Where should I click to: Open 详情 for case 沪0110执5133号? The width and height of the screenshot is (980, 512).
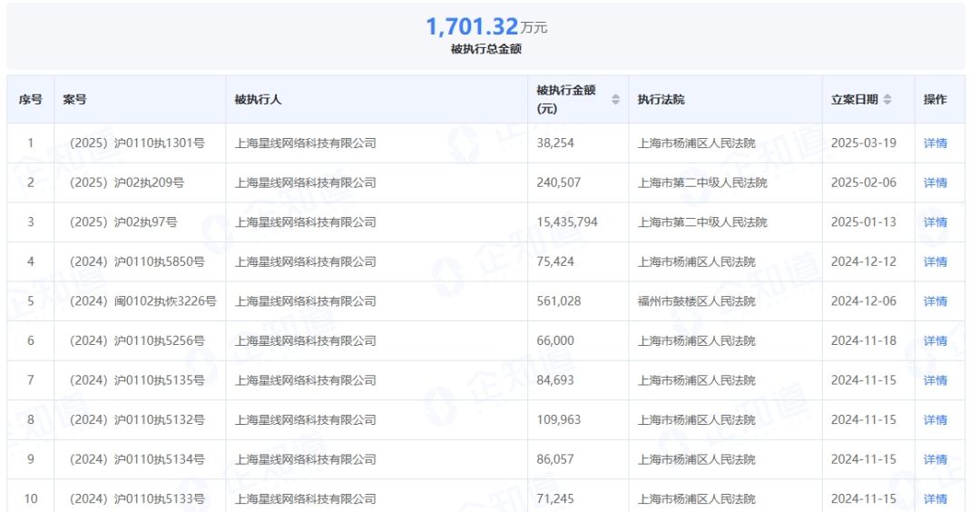[x=935, y=499]
